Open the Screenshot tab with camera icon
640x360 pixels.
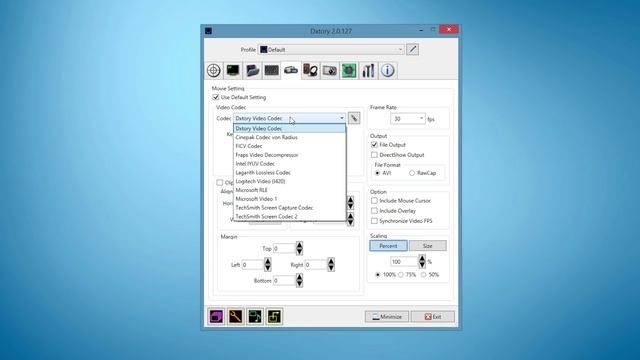pyautogui.click(x=330, y=71)
